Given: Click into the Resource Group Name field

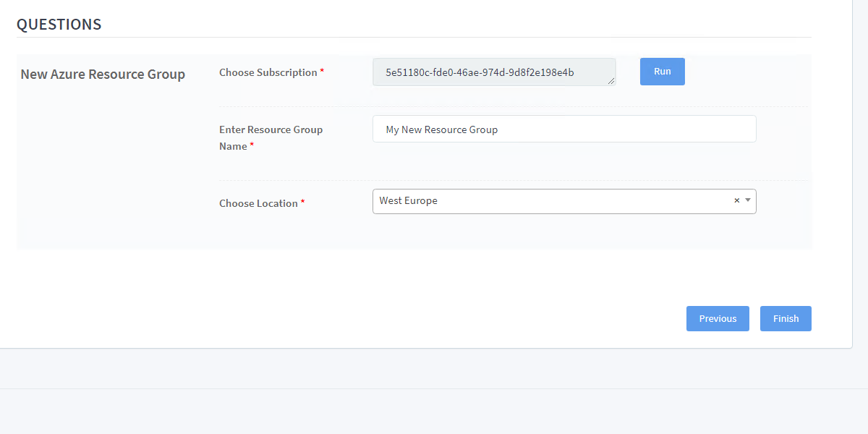Looking at the screenshot, I should point(564,129).
